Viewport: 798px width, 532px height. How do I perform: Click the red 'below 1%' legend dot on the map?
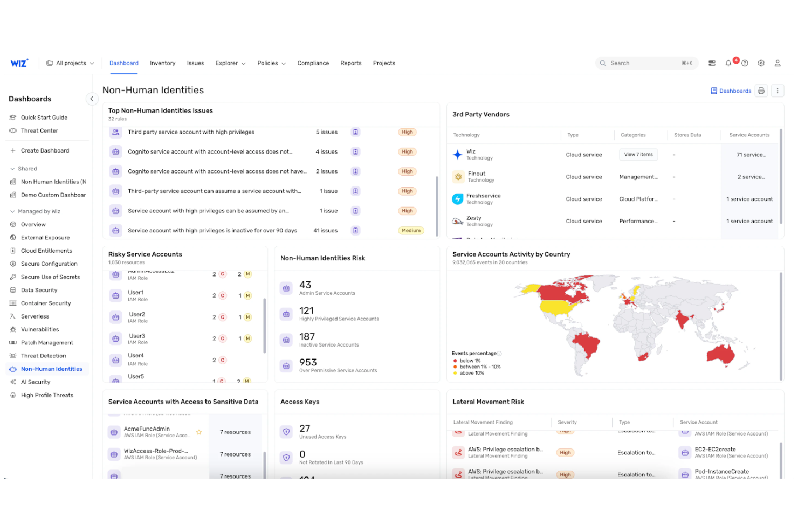[456, 361]
